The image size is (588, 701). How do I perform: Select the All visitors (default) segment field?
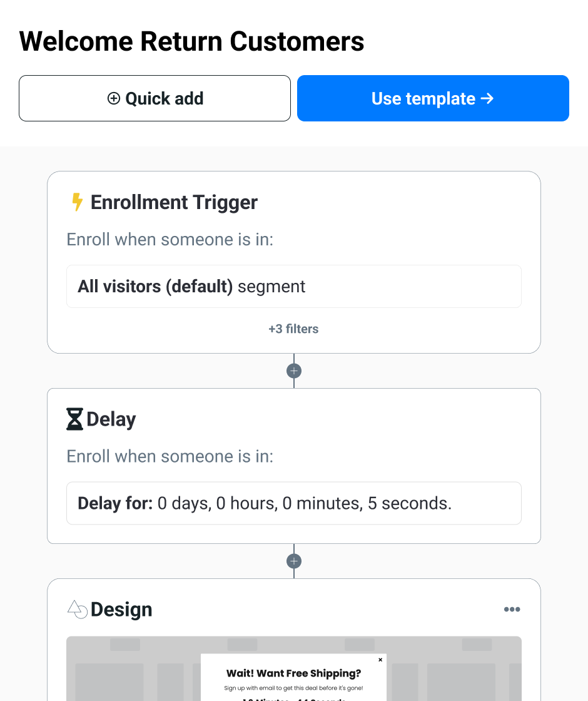tap(293, 287)
